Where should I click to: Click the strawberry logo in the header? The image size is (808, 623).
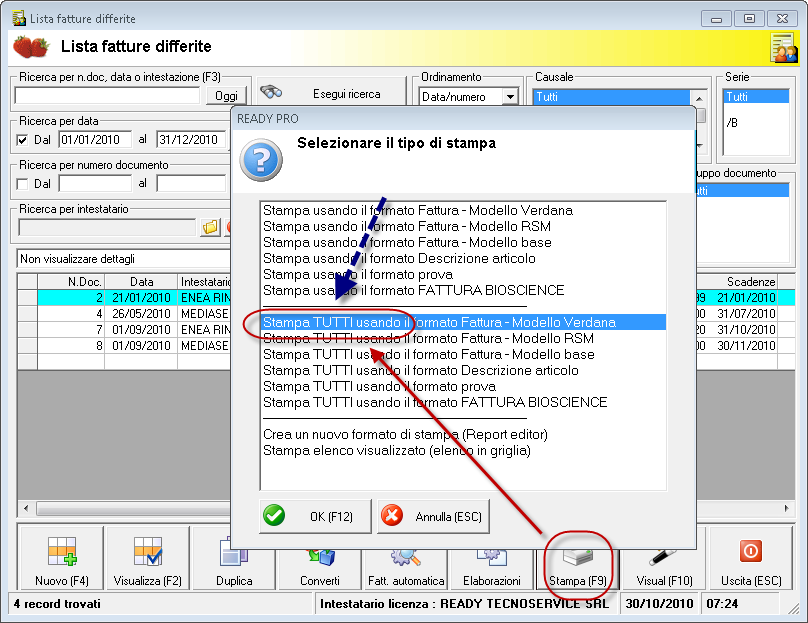point(31,46)
